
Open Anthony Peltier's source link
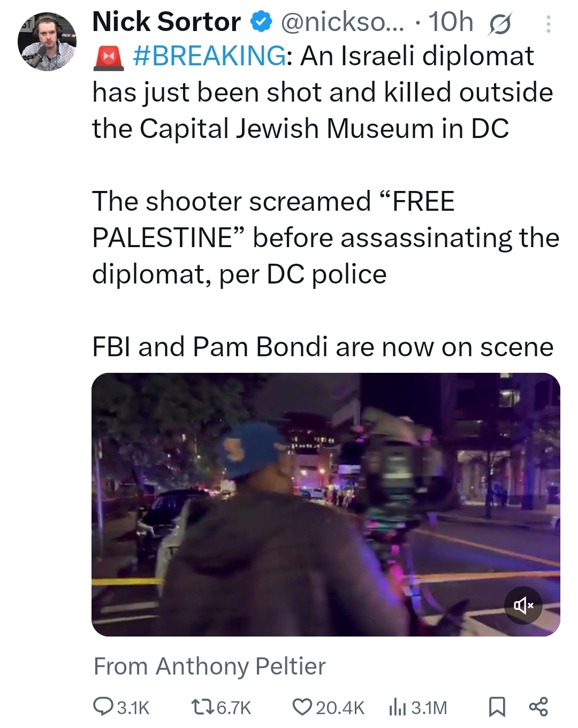coord(209,666)
